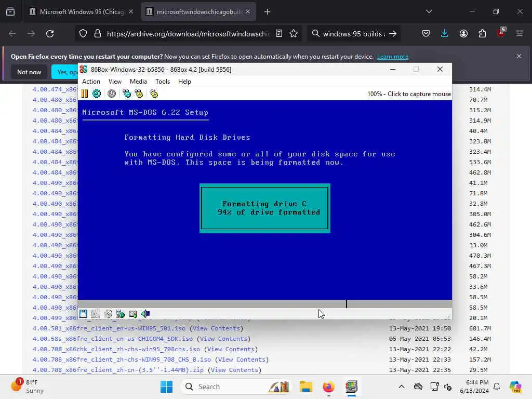532x399 pixels.
Task: Open the WIN95_501.iso download link
Action: click(x=109, y=328)
